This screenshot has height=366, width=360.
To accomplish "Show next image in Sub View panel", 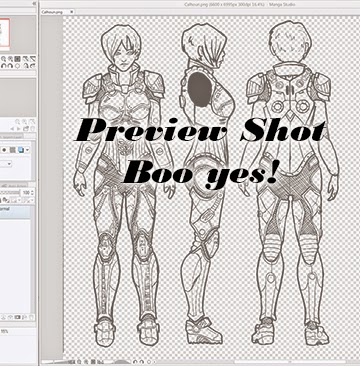I will (x=18, y=129).
